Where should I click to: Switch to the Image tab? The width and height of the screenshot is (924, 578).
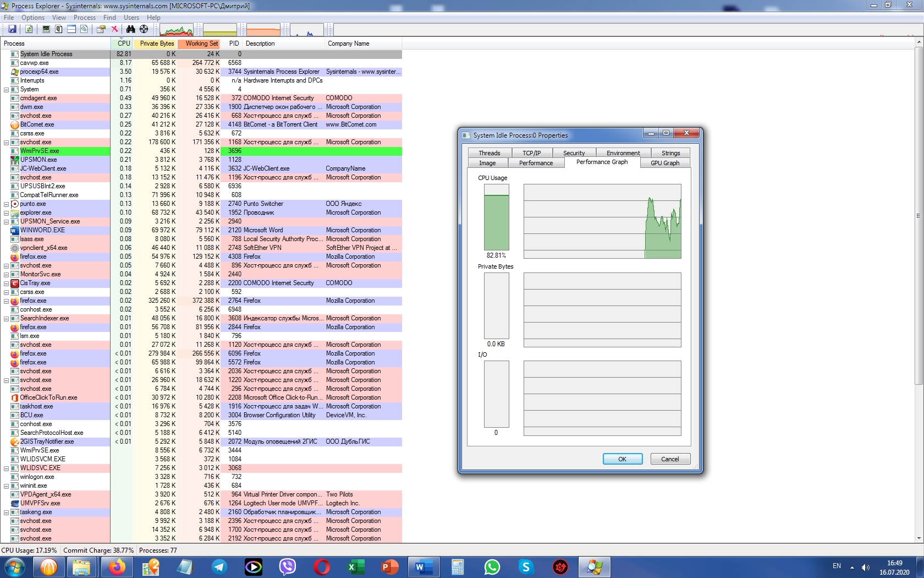pyautogui.click(x=487, y=163)
